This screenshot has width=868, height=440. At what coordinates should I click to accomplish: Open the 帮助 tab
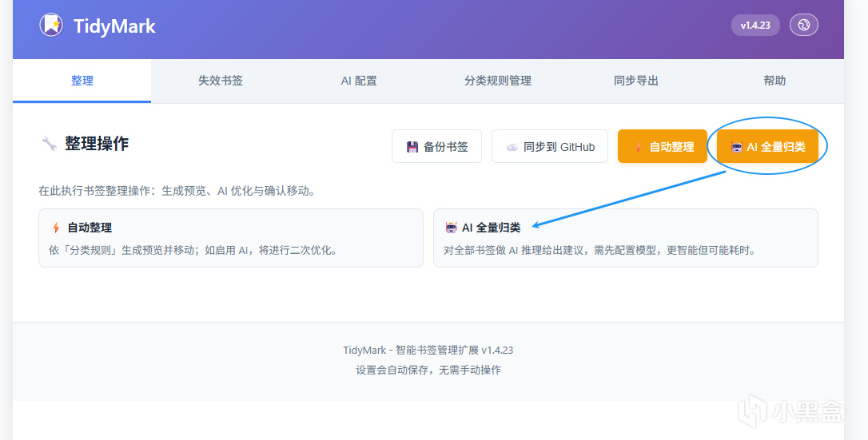pos(774,81)
